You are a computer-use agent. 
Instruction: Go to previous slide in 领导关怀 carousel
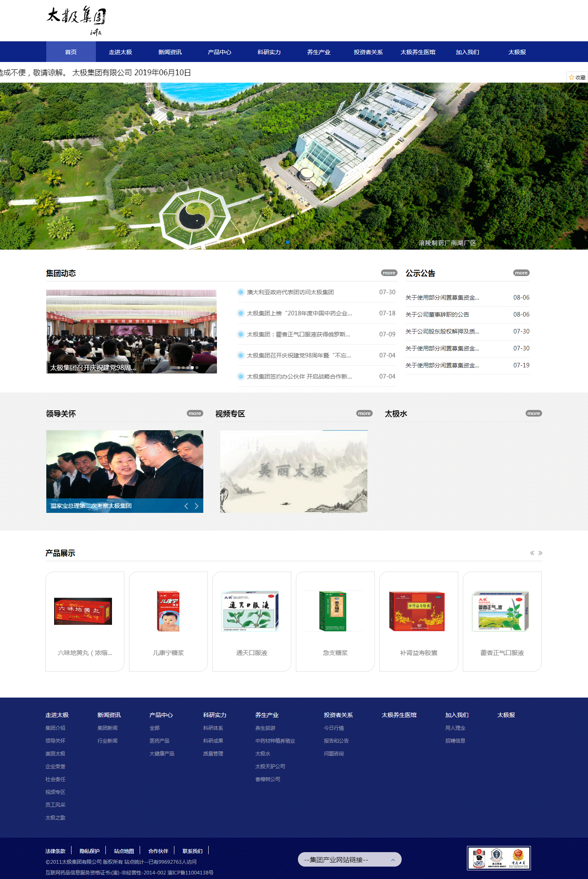coord(186,506)
